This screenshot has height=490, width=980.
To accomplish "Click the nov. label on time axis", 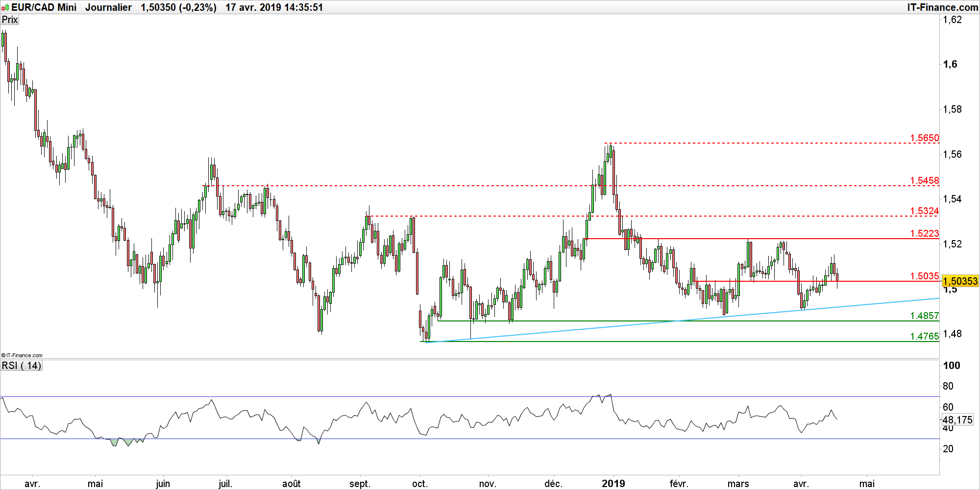I will [487, 484].
